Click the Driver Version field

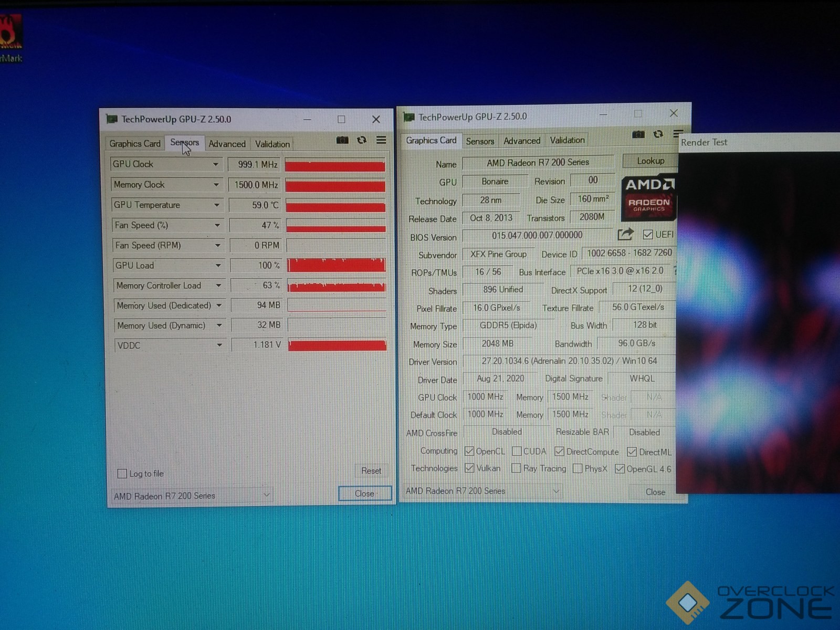tap(569, 361)
